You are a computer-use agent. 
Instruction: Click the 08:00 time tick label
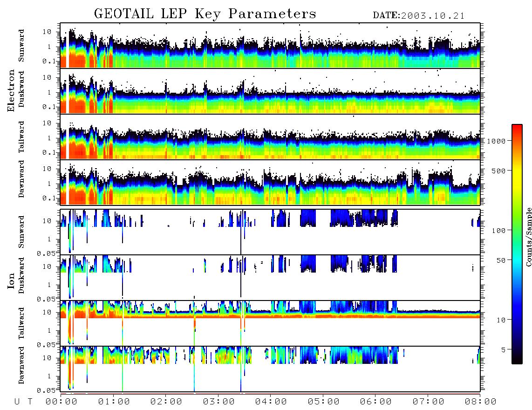[x=481, y=402]
